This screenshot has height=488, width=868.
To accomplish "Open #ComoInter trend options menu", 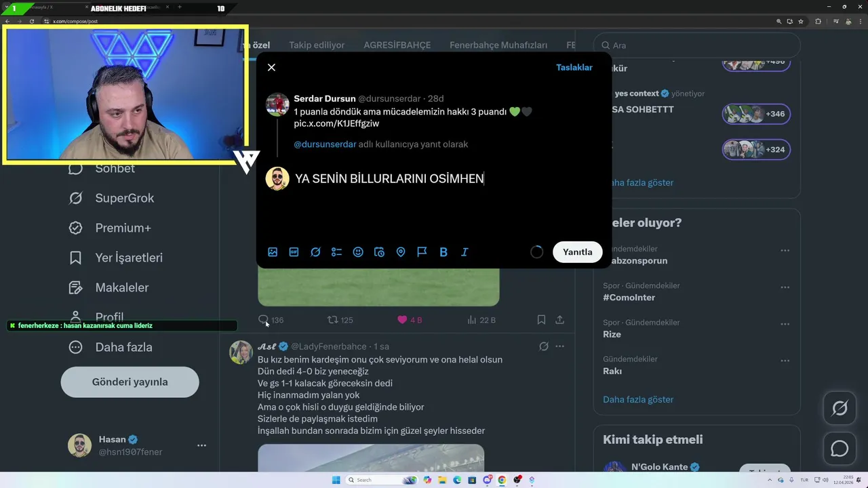I will [785, 287].
